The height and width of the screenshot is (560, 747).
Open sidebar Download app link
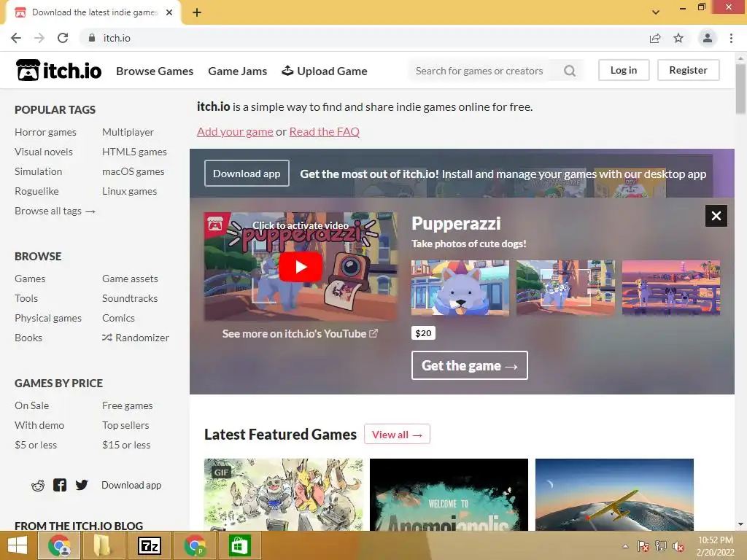pyautogui.click(x=131, y=485)
